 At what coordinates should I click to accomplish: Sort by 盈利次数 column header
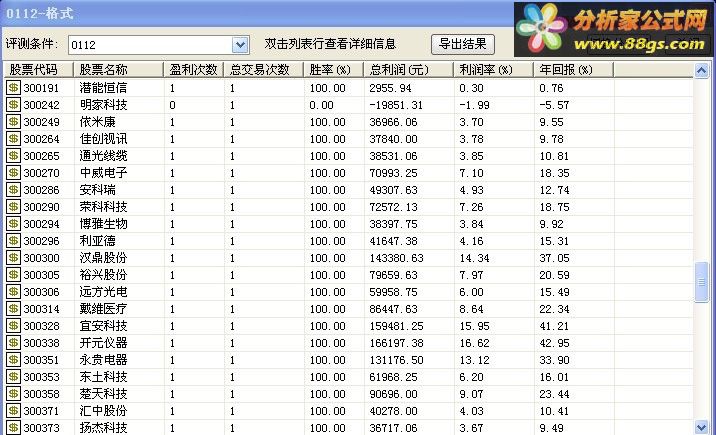194,69
